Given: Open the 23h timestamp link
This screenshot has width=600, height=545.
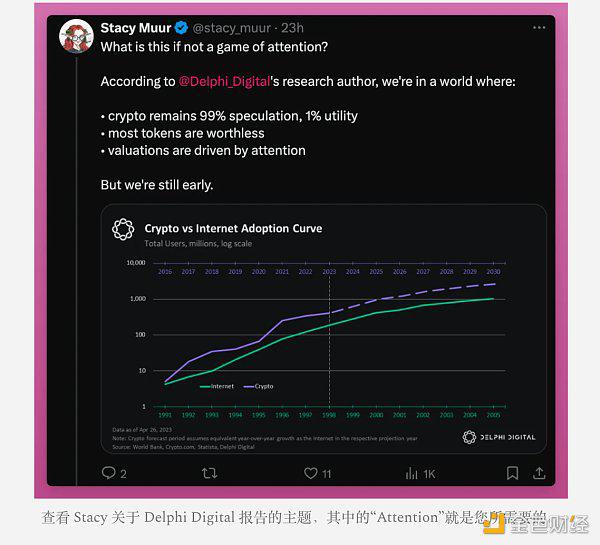Looking at the screenshot, I should click(292, 28).
